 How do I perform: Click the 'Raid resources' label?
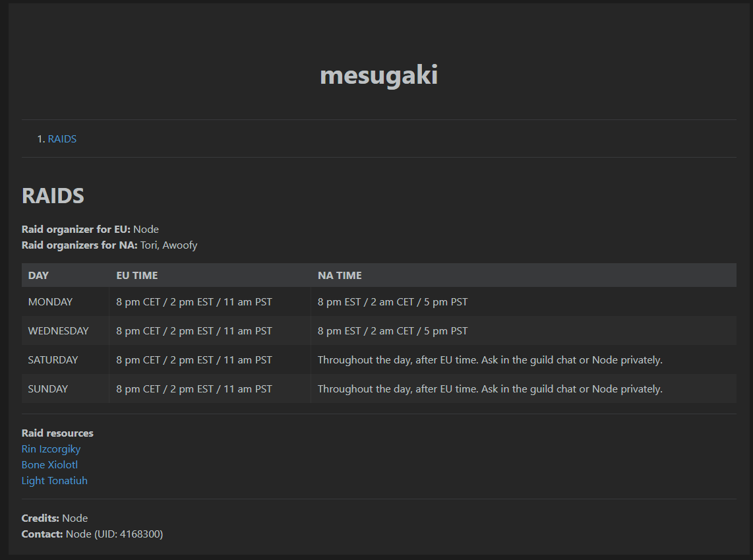point(57,433)
